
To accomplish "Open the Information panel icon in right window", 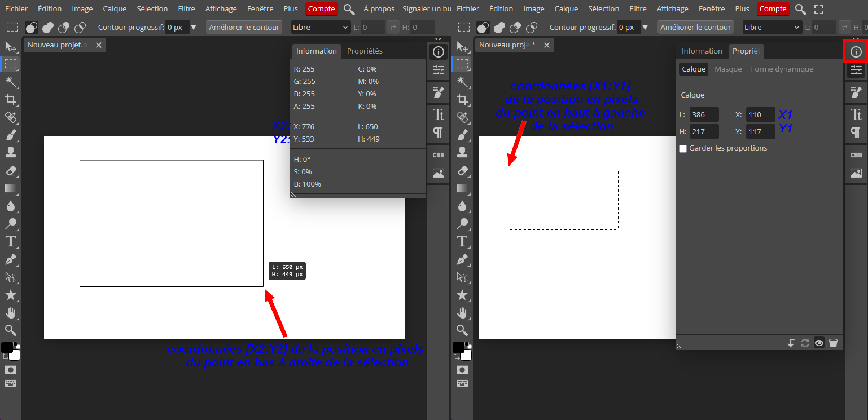I will click(856, 52).
